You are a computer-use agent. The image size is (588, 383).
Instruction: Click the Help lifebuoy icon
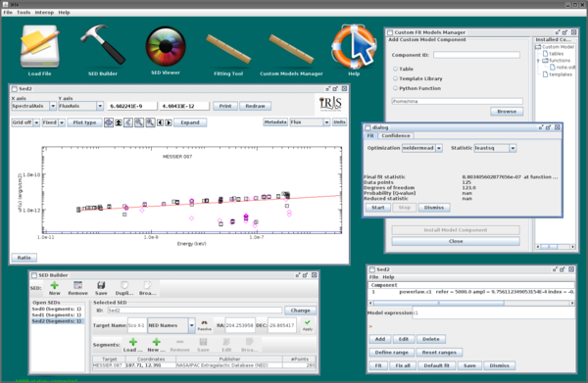pos(354,46)
